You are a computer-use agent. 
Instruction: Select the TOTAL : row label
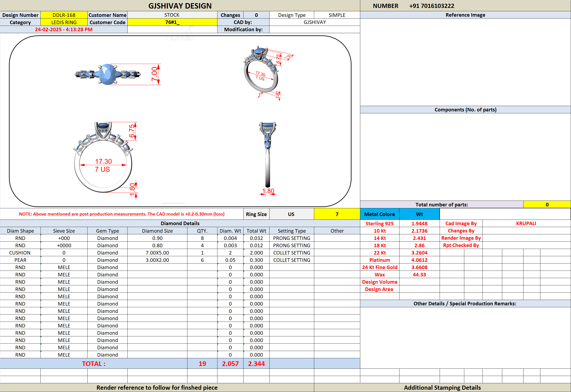(x=94, y=363)
